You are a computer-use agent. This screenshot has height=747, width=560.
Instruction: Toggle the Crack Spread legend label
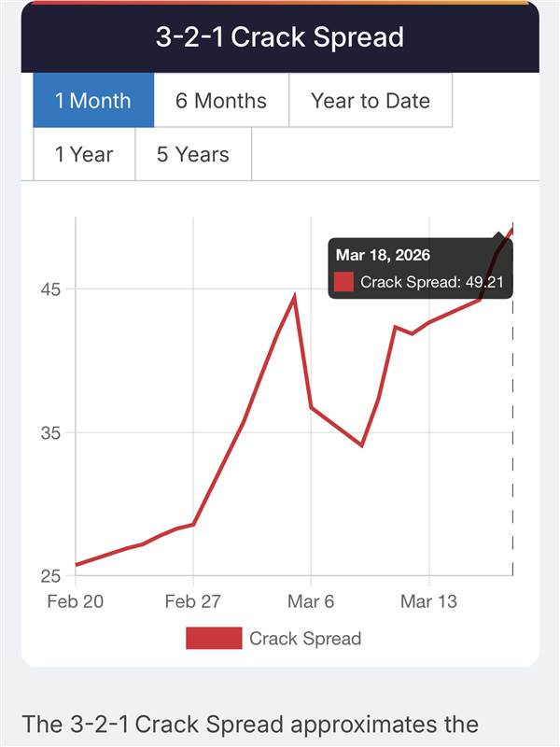(x=305, y=639)
